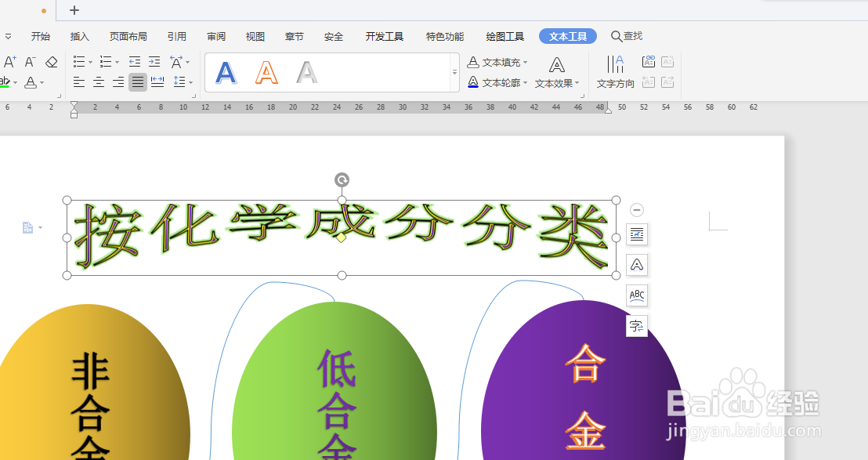Click the floating text wrap layout icon
This screenshot has height=460, width=868.
pos(637,234)
